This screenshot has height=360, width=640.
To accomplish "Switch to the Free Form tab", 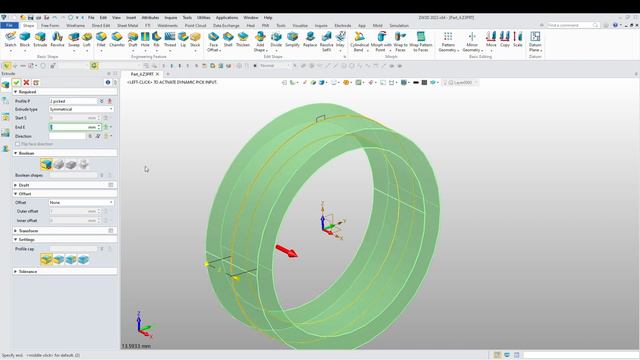I will (x=50, y=25).
